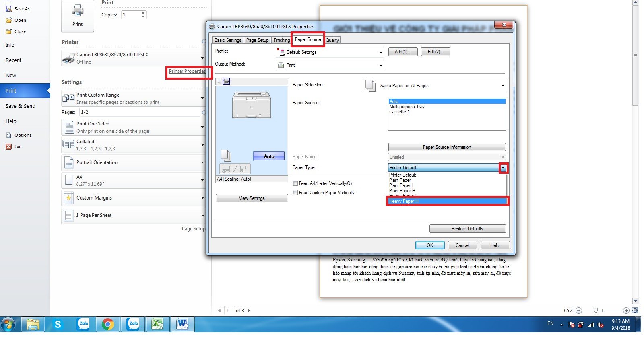Click the Paper Source Information button

[x=447, y=147]
